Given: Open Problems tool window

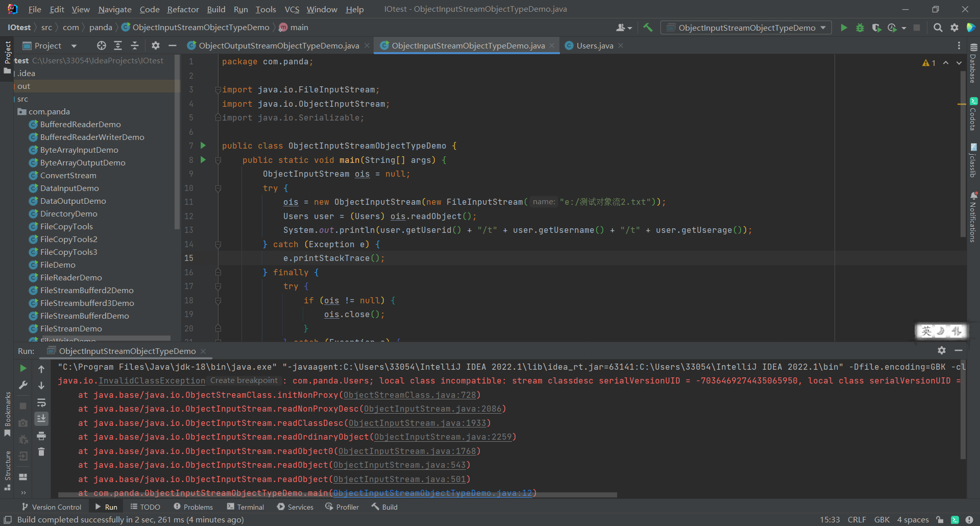Looking at the screenshot, I should click(x=193, y=507).
